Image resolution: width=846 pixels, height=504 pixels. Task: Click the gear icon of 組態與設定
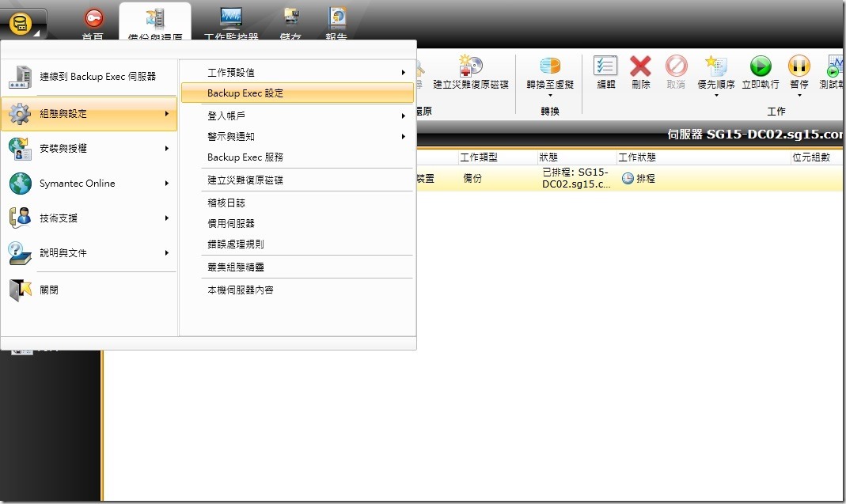click(x=20, y=114)
